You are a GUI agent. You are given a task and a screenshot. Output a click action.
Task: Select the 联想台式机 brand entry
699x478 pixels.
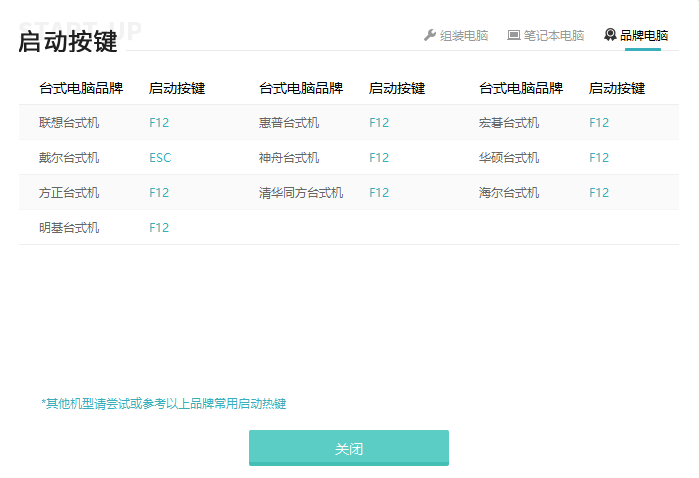coord(69,123)
